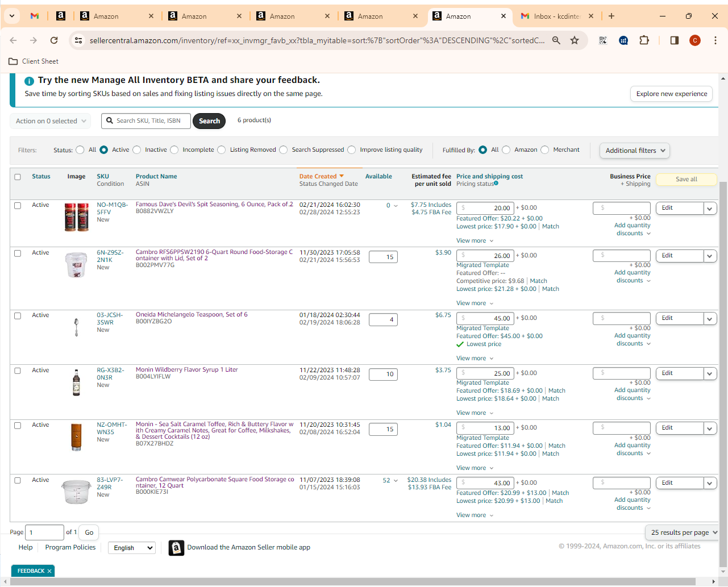Open the Edit dropdown arrow for Famous Dave's
This screenshot has width=728, height=587.
click(x=710, y=209)
